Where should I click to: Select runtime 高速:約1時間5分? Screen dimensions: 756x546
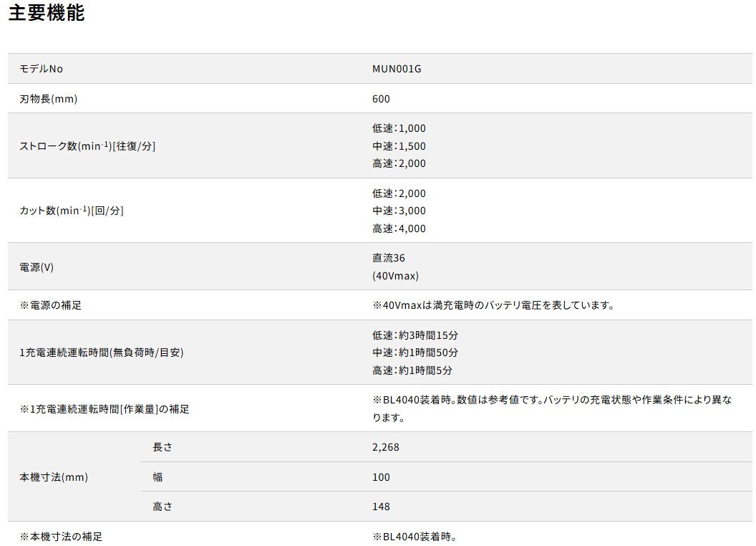(x=412, y=370)
